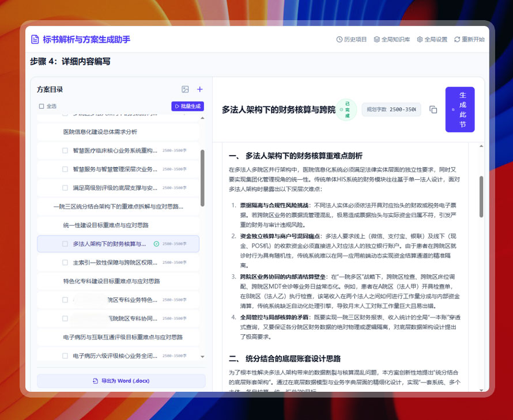Click the play icon on 批量生成

coord(177,107)
